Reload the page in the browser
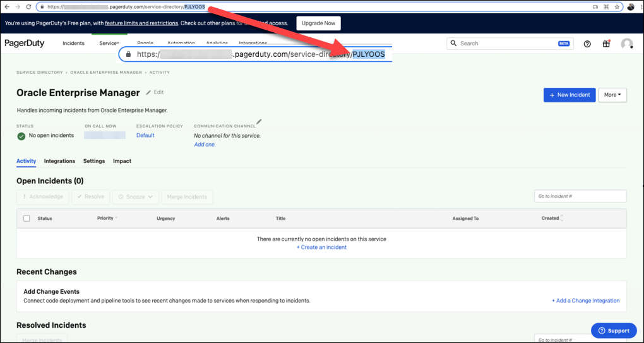Viewport: 644px width, 343px height. 28,7
